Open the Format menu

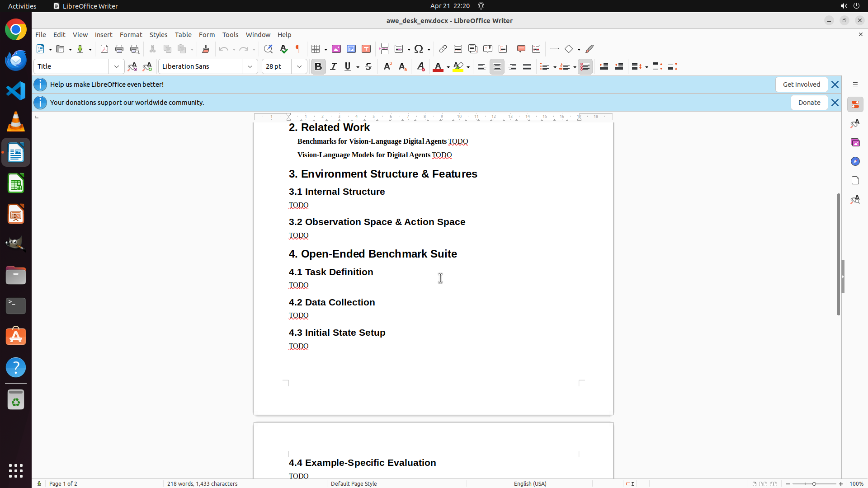[131, 35]
